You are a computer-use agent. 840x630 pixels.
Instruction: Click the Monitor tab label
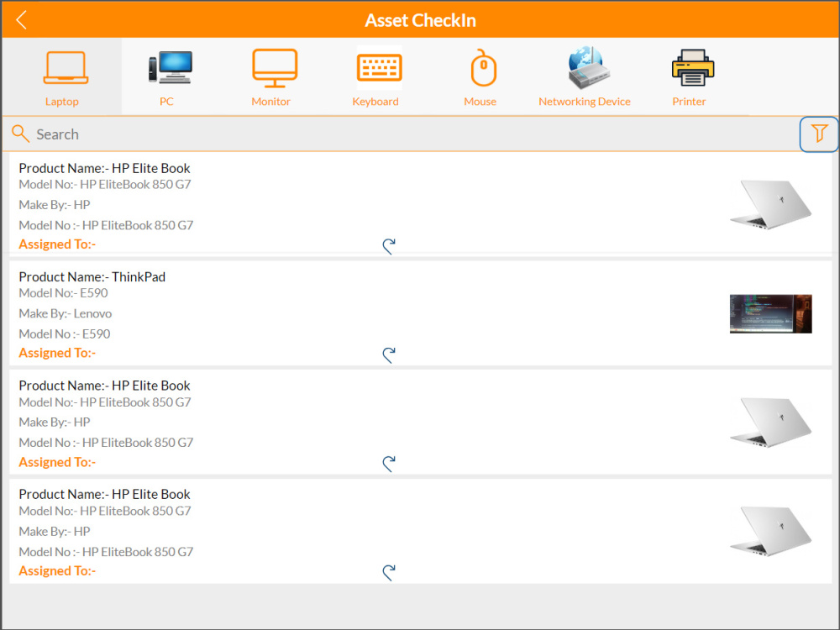(x=271, y=102)
